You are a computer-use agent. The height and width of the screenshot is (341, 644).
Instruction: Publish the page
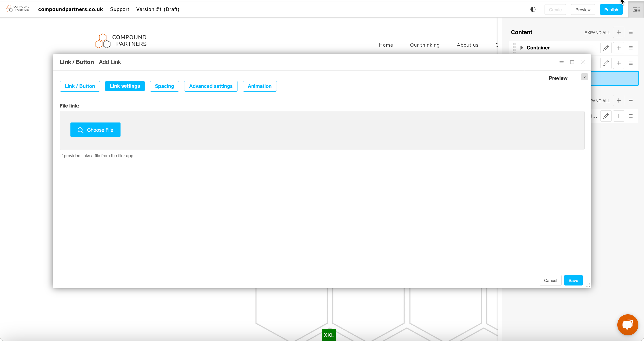point(611,10)
